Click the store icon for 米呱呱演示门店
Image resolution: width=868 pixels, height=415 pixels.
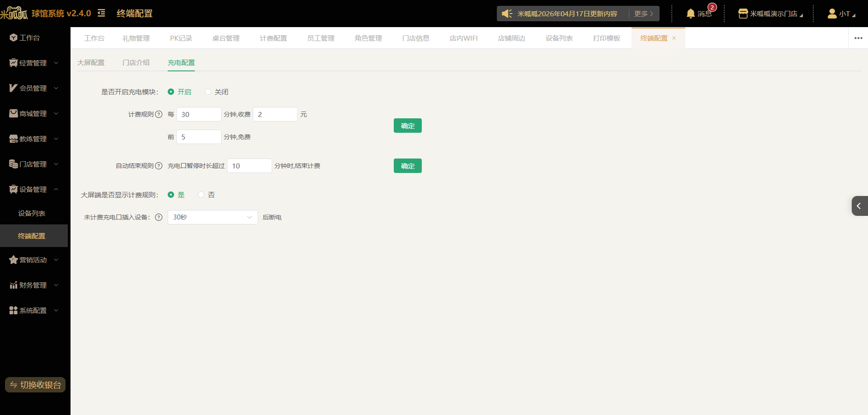click(x=743, y=14)
